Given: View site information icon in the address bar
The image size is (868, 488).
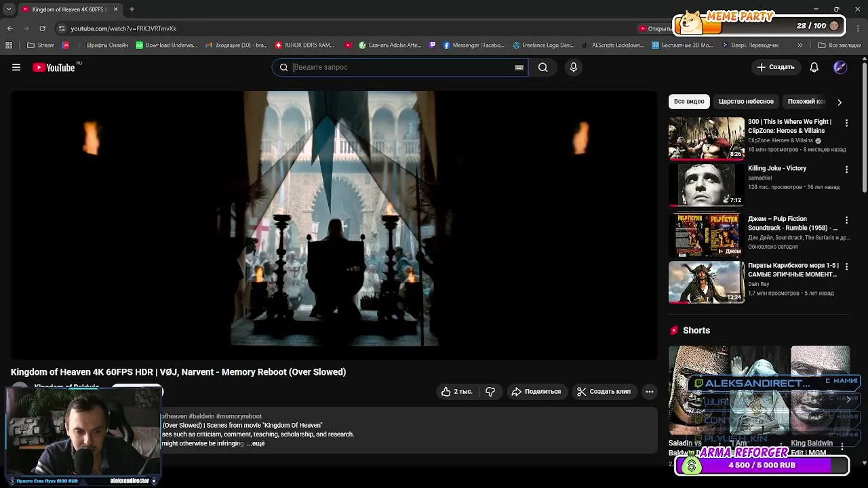Looking at the screenshot, I should pos(62,28).
